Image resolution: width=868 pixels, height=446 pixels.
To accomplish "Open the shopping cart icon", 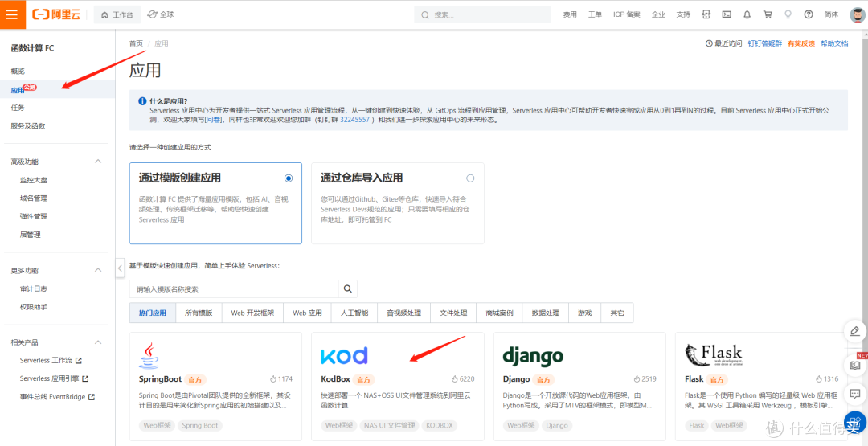I will pyautogui.click(x=768, y=15).
